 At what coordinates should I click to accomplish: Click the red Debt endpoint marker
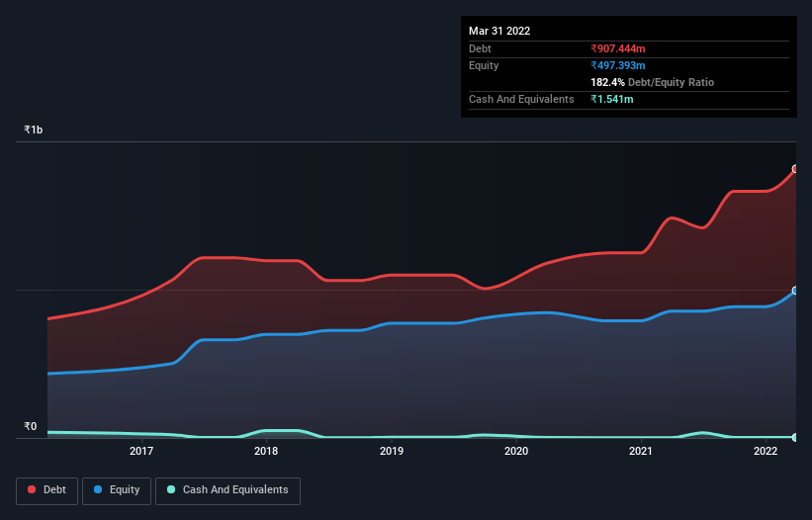796,169
